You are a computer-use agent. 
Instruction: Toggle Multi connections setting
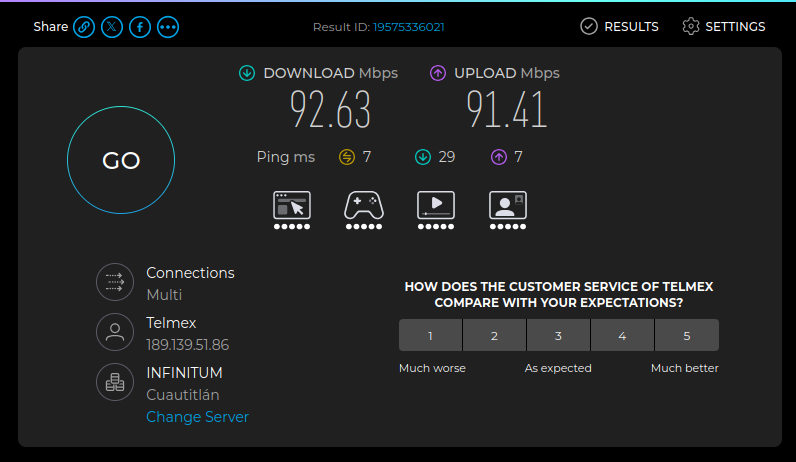164,294
